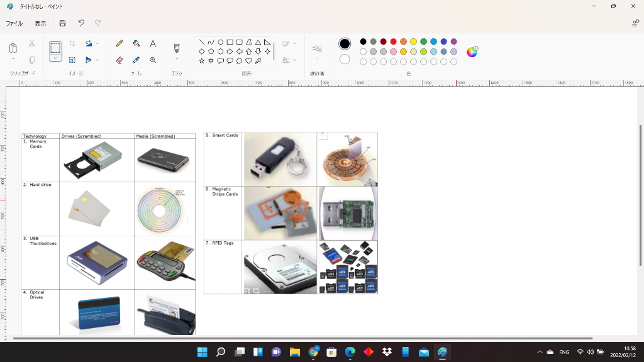Select the Pencil tool
The width and height of the screenshot is (644, 362).
click(x=119, y=42)
